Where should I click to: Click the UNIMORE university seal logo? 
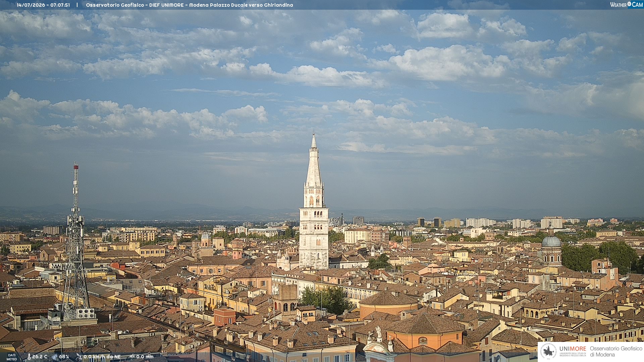click(x=549, y=352)
